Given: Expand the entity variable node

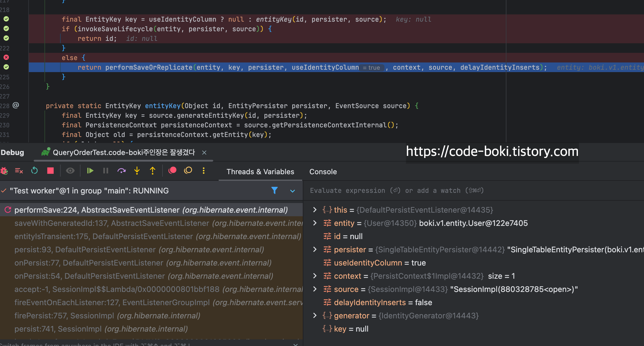Looking at the screenshot, I should coord(314,223).
